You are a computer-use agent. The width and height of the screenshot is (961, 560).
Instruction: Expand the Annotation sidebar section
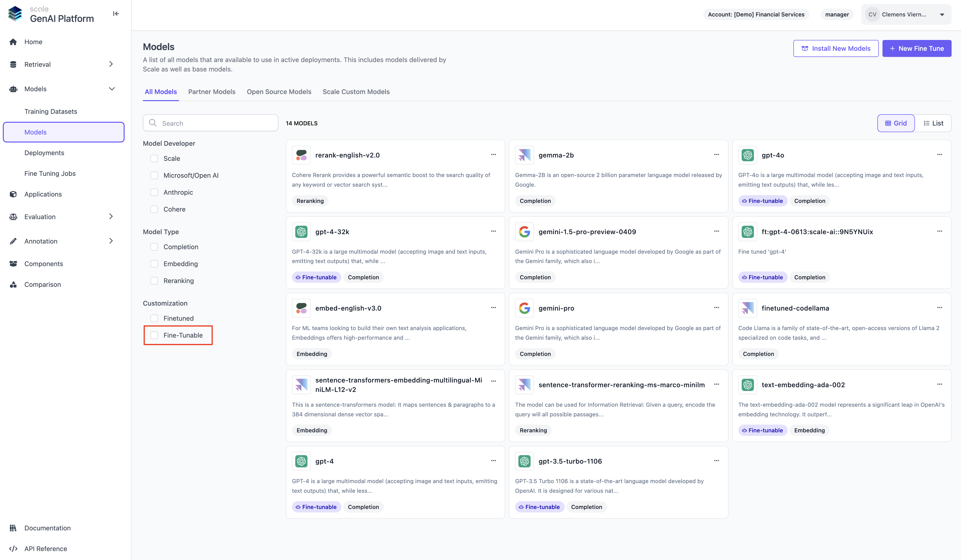tap(111, 241)
